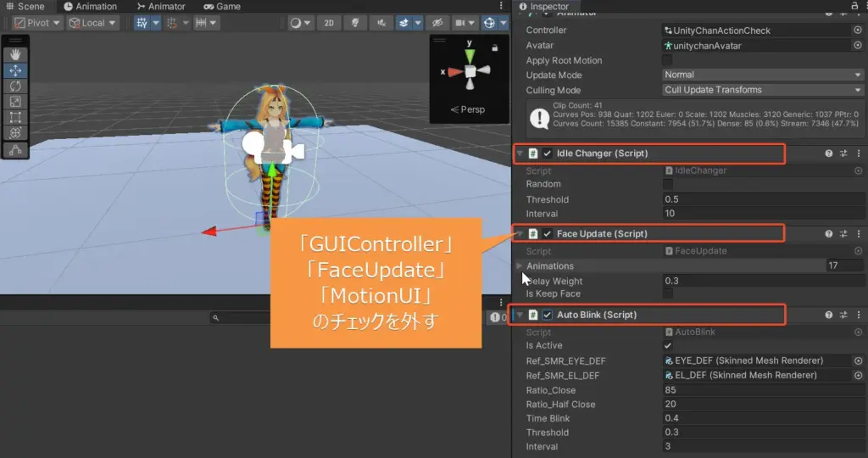The width and height of the screenshot is (868, 458).
Task: Select the Scale tool
Action: click(x=15, y=101)
